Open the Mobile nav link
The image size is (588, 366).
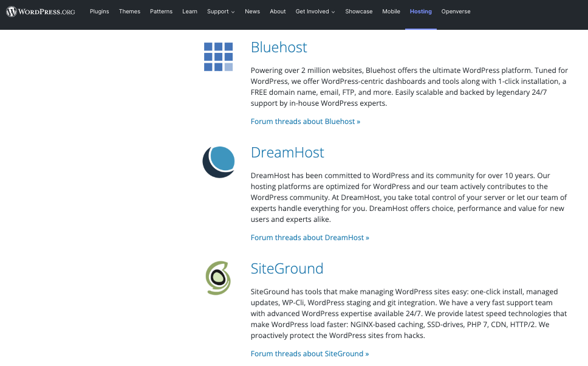tap(391, 12)
